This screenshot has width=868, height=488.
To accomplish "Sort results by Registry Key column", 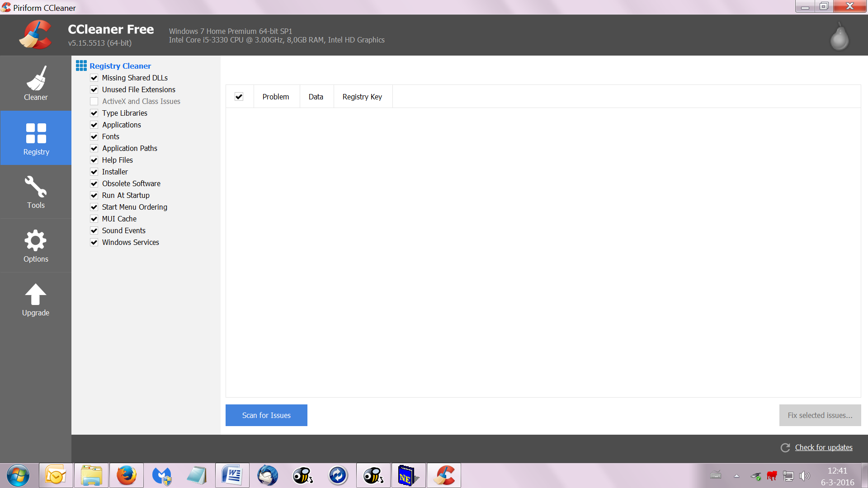I will pos(363,97).
